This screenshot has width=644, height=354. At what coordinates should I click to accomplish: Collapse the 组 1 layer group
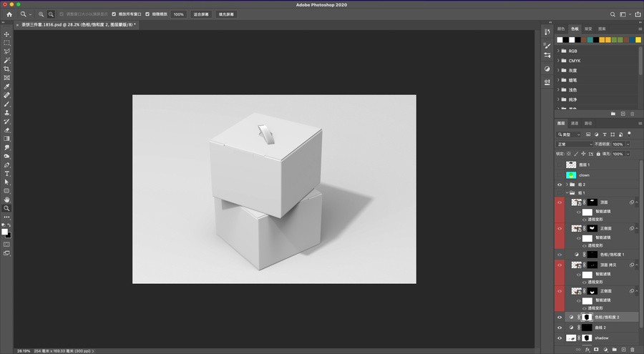click(x=567, y=192)
